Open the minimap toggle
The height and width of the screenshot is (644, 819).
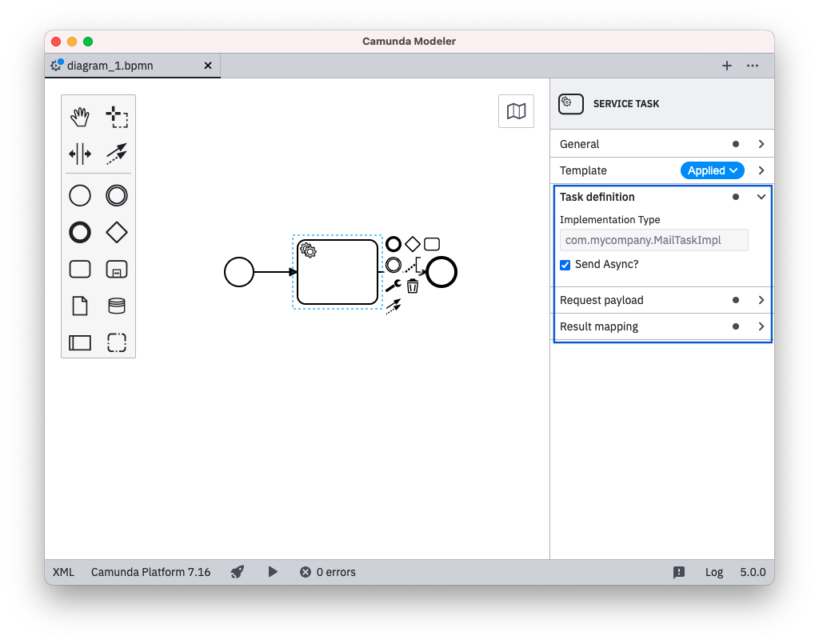(516, 111)
